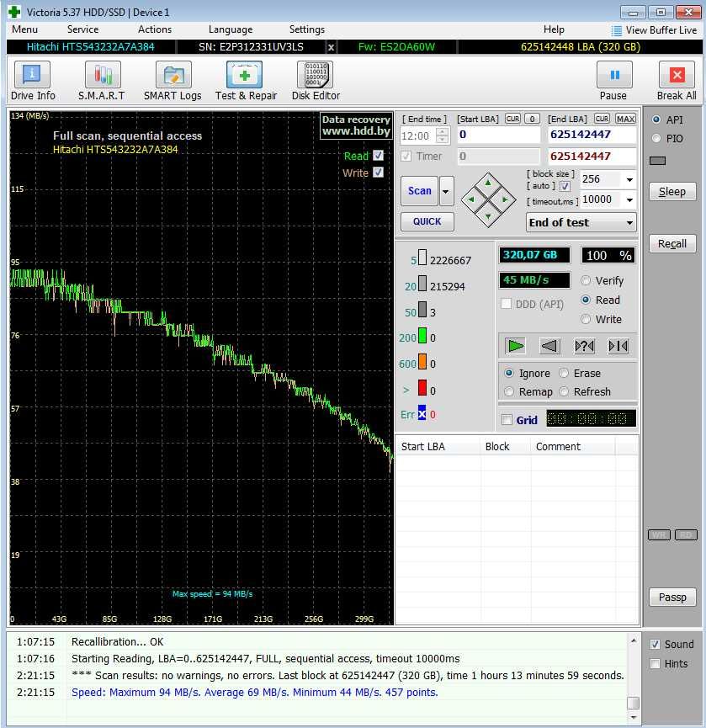
Task: Click the left arrow on navigation diamond
Action: 471,199
